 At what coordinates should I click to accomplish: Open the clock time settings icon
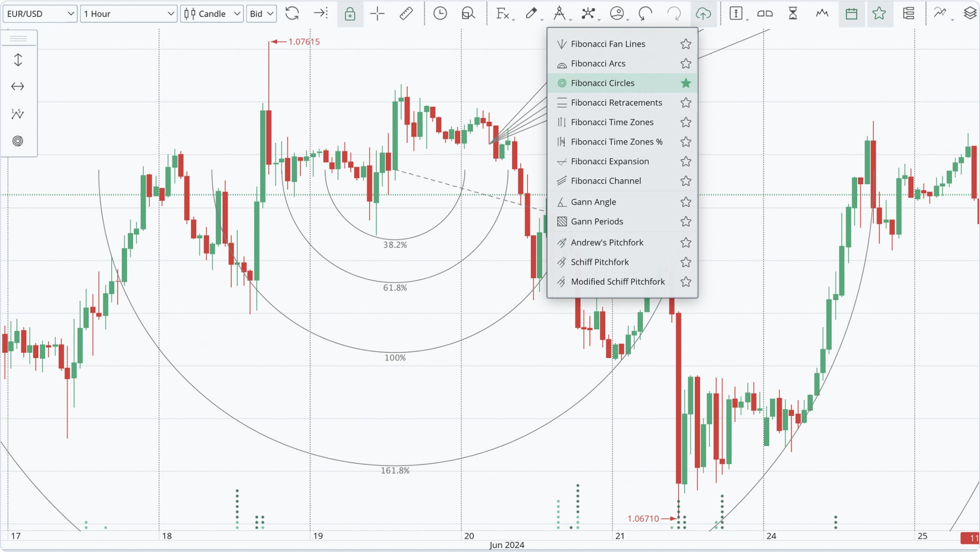point(440,14)
